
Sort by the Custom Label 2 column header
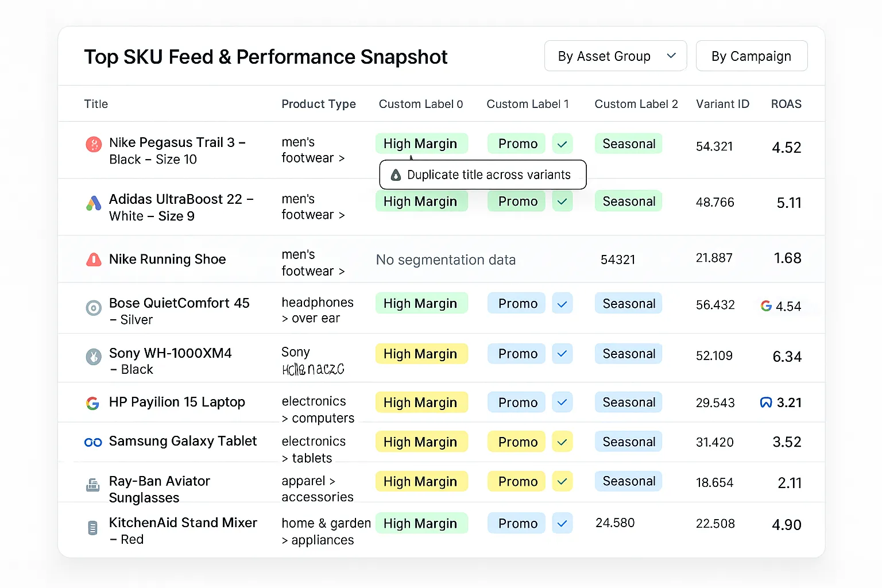coord(636,104)
